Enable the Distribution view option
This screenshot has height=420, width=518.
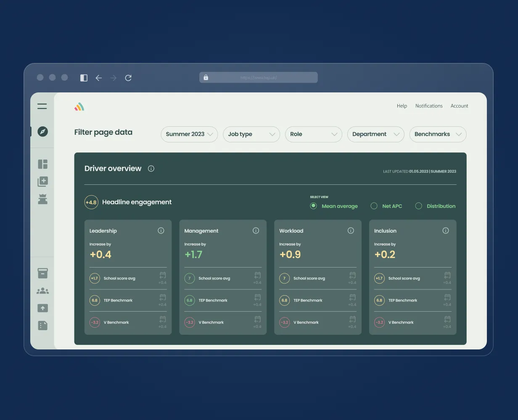pos(418,206)
